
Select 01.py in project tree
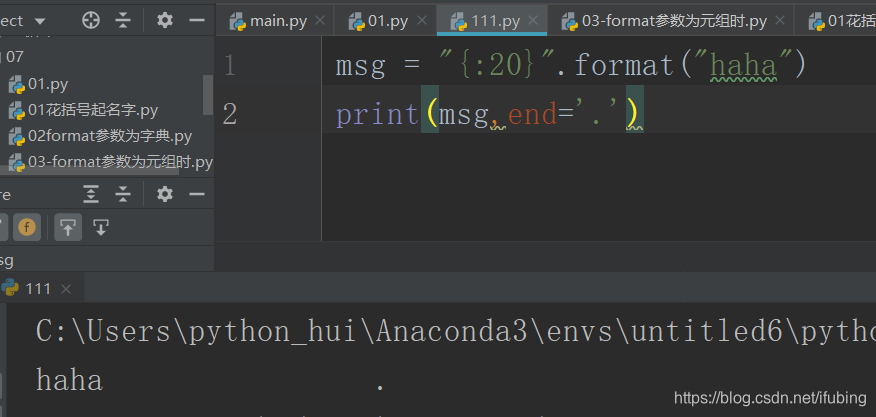coord(48,84)
